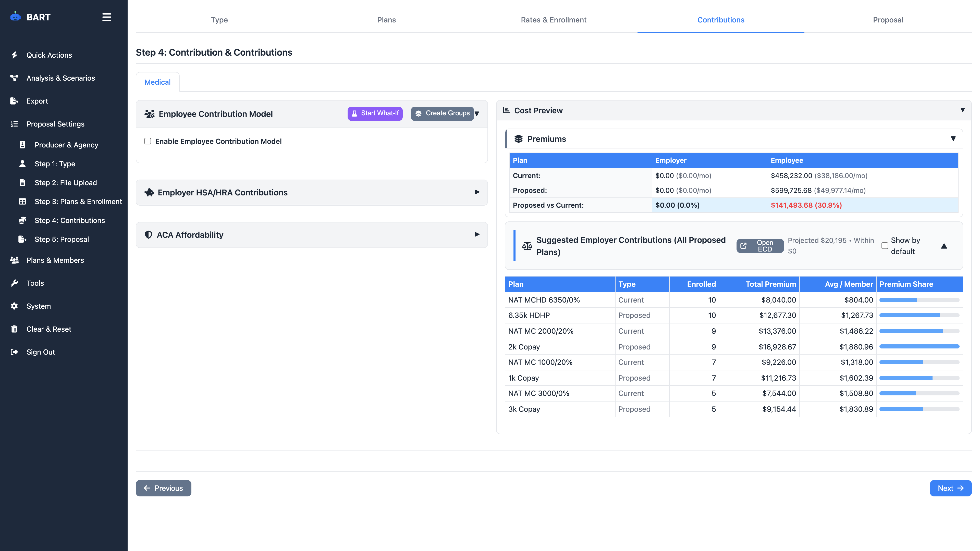Check the Show by default option
This screenshot has height=551, width=980.
pos(885,246)
